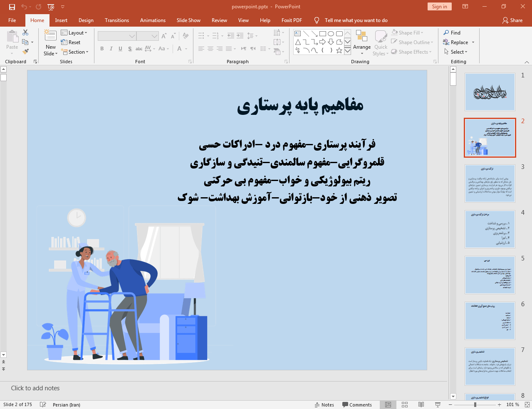Select slide 3 thumbnail
Screen dimensions: 532x409
pyautogui.click(x=490, y=183)
